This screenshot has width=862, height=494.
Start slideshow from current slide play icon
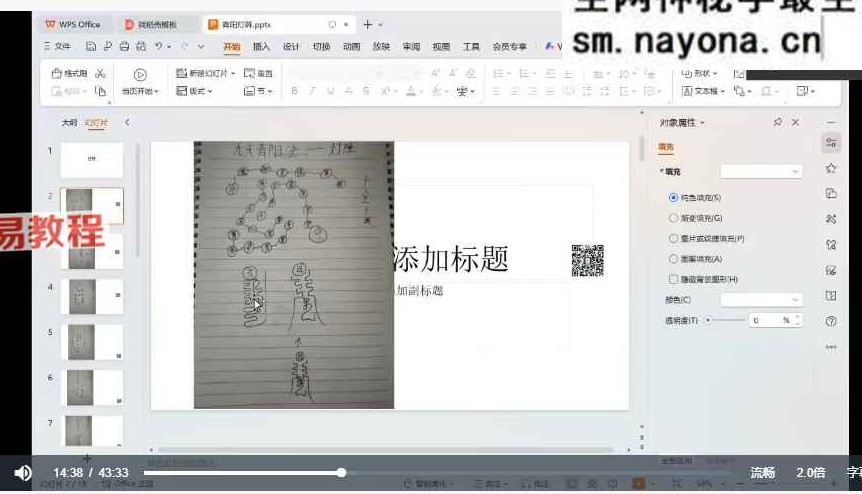140,74
